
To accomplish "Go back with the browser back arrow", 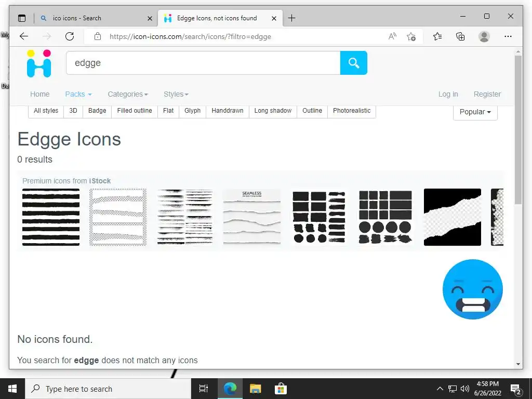I will pyautogui.click(x=24, y=36).
